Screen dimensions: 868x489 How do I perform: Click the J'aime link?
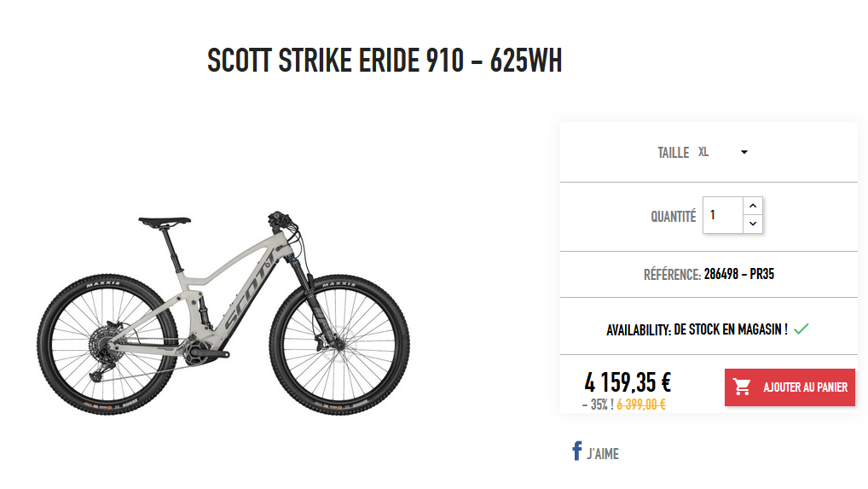603,454
